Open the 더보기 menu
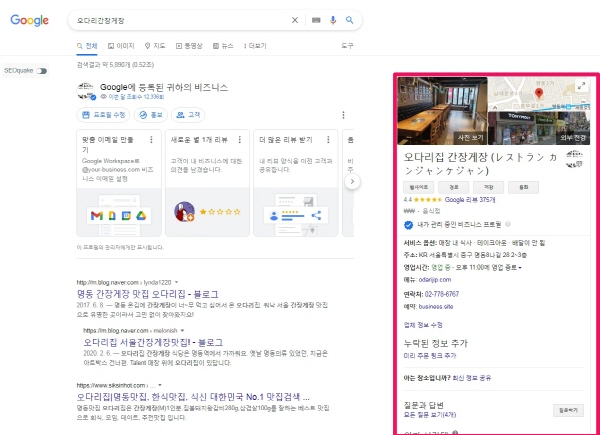 [255, 46]
